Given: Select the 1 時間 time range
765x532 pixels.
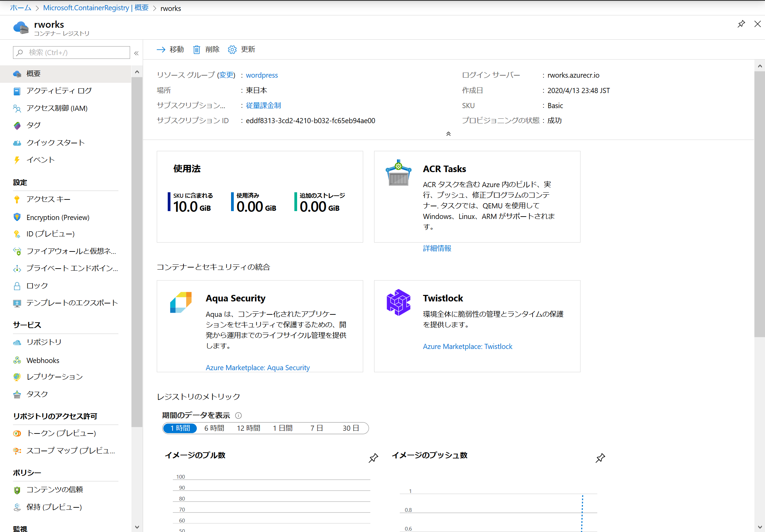Looking at the screenshot, I should point(180,428).
